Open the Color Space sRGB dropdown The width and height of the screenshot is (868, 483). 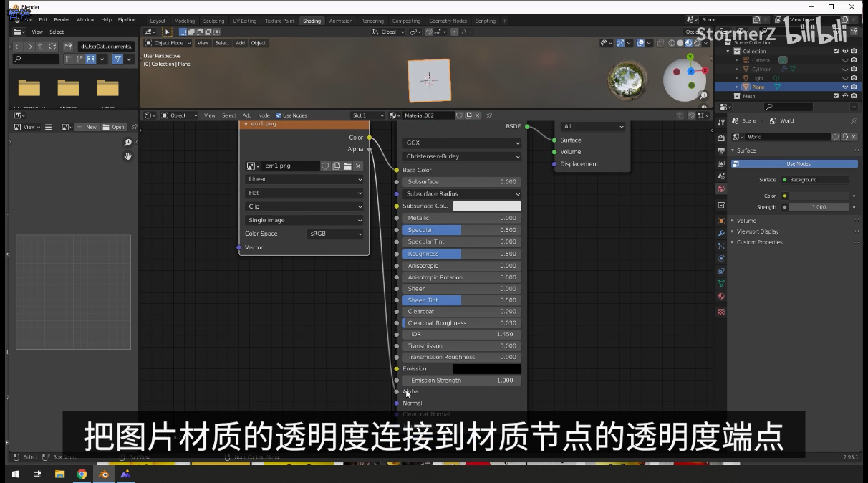click(334, 234)
